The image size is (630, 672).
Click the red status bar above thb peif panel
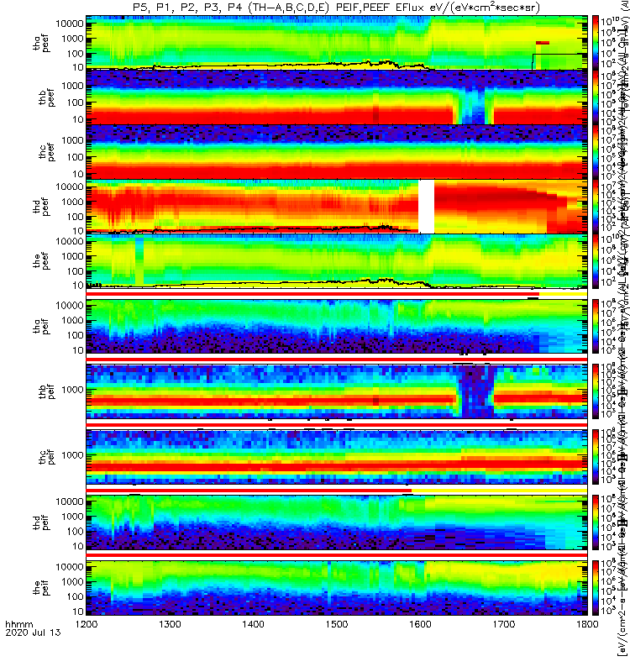coord(337,360)
